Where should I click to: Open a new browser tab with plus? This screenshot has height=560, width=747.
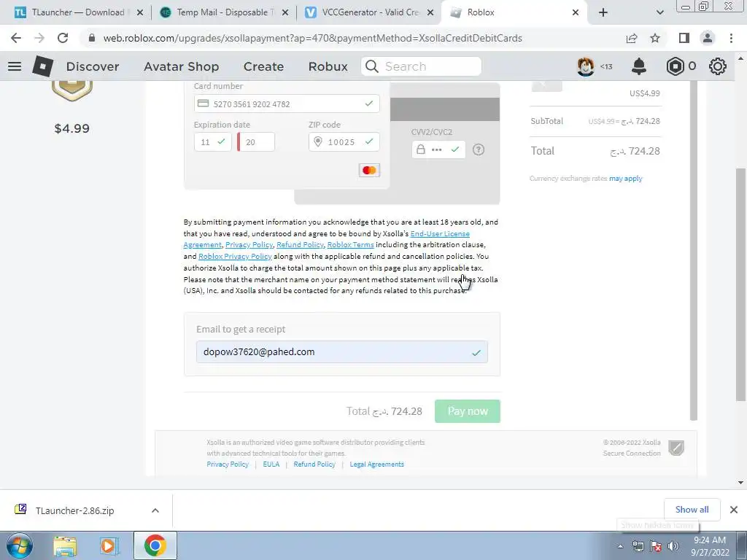pos(603,12)
